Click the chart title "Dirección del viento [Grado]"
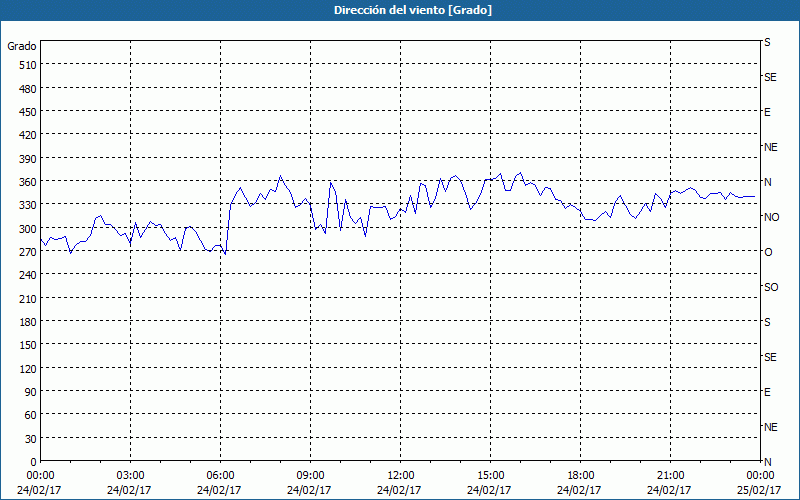Viewport: 800px width, 500px height. tap(413, 10)
